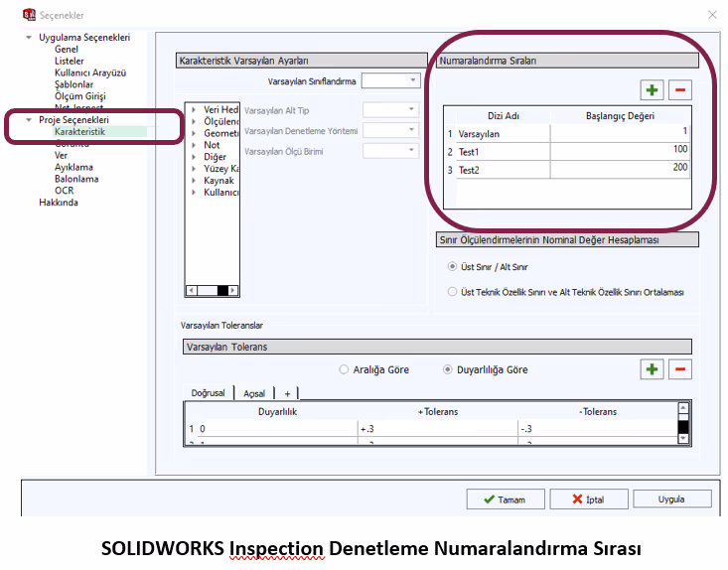Open Varsayılan Alt Tip dropdown
728x570 pixels.
[x=391, y=110]
